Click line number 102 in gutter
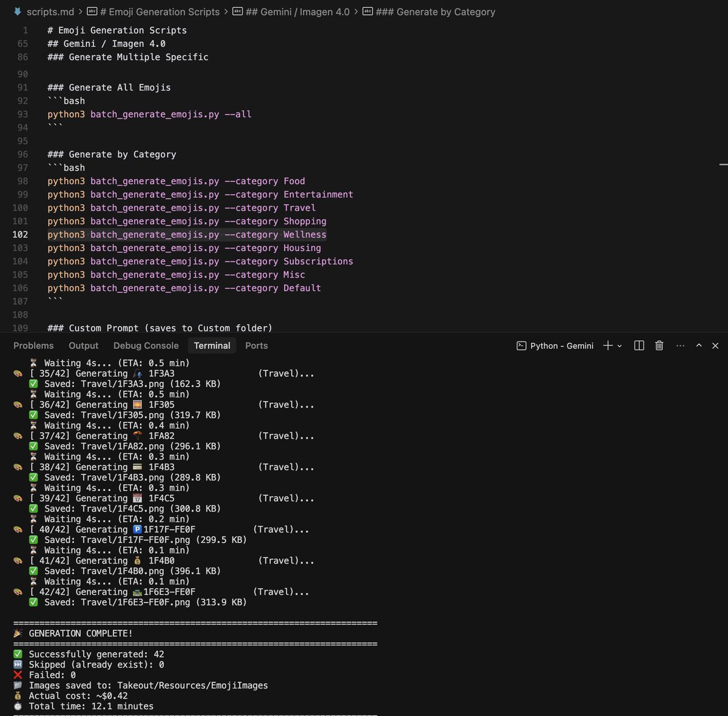The image size is (728, 716). pyautogui.click(x=20, y=235)
